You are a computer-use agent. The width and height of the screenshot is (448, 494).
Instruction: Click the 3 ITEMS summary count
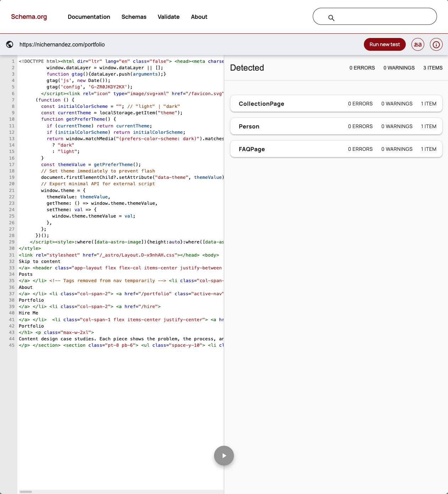point(433,68)
